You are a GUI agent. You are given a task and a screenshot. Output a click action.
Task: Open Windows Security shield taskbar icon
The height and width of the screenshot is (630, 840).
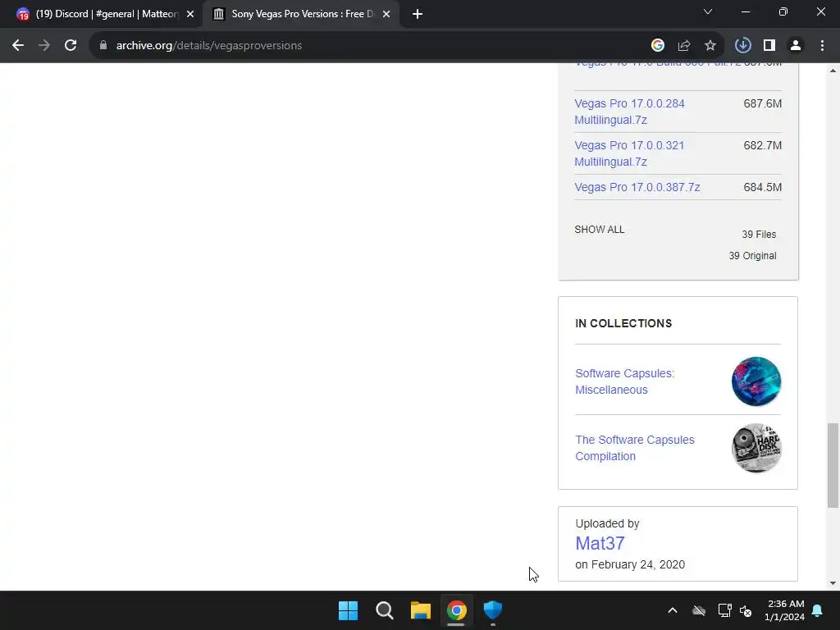coord(492,610)
